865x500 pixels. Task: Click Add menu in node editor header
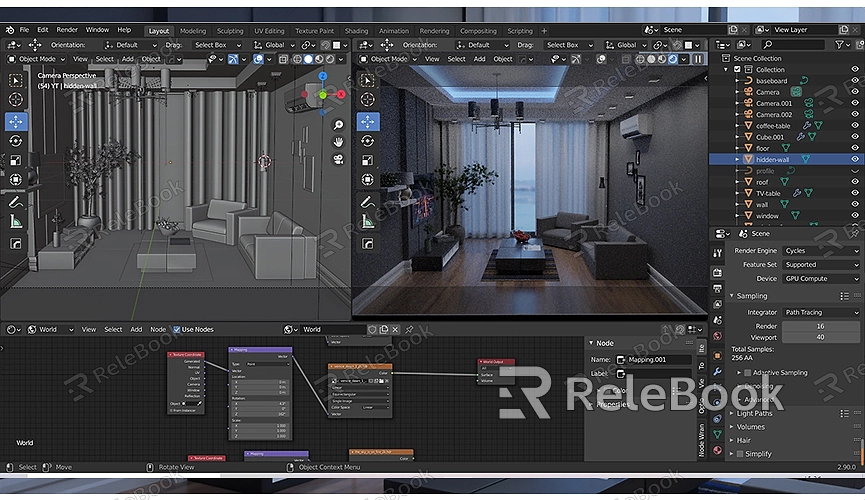tap(136, 329)
